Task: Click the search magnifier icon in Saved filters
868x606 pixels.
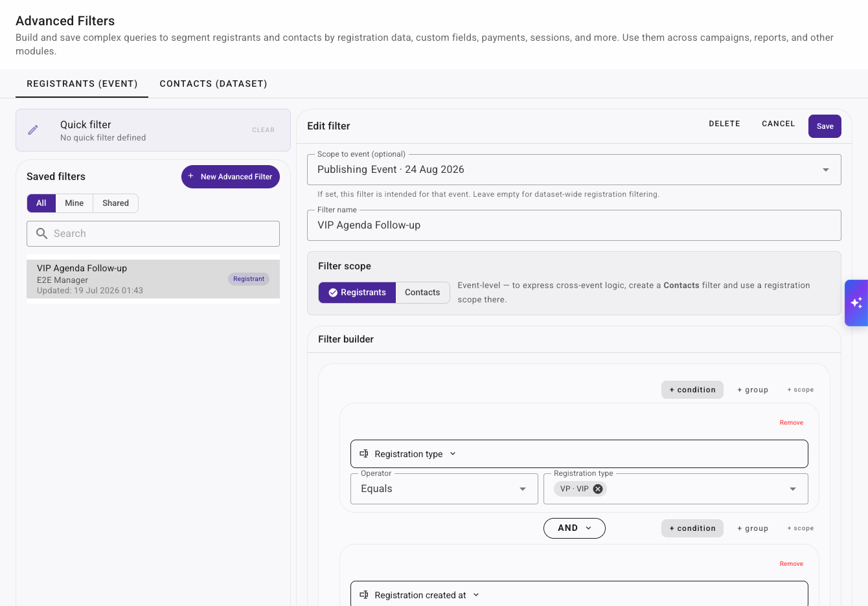Action: pyautogui.click(x=41, y=234)
